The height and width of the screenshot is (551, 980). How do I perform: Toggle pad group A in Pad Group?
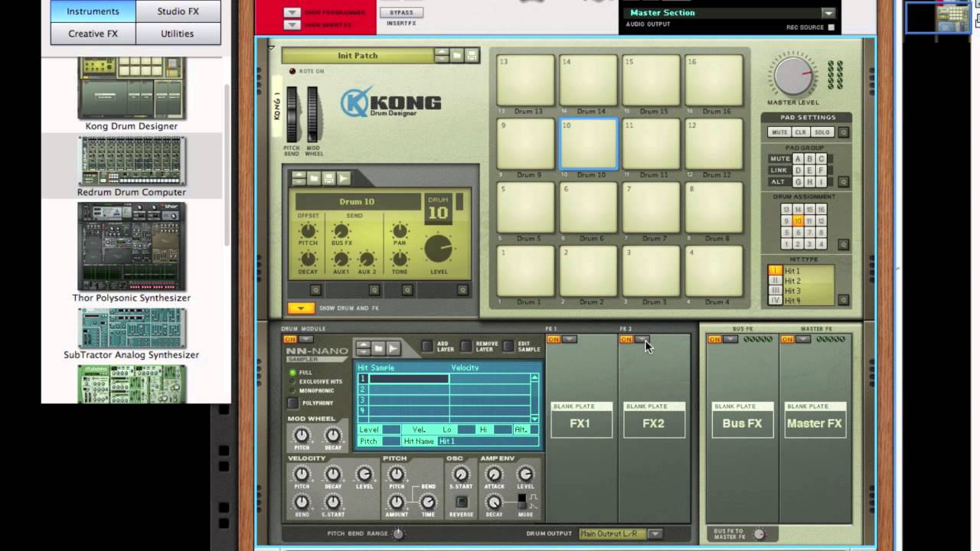point(798,159)
